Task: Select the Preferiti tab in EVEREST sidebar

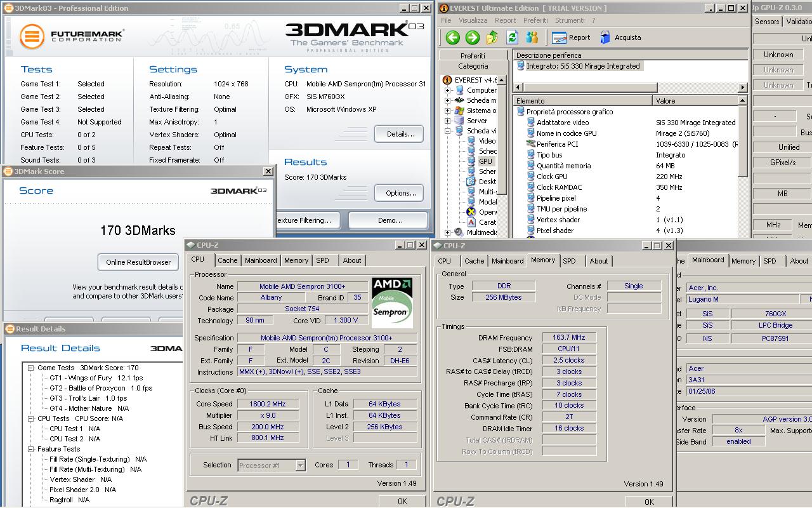Action: [x=473, y=56]
